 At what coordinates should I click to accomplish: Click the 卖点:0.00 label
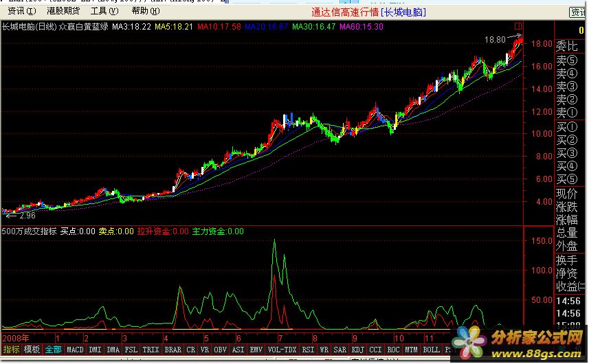116,231
